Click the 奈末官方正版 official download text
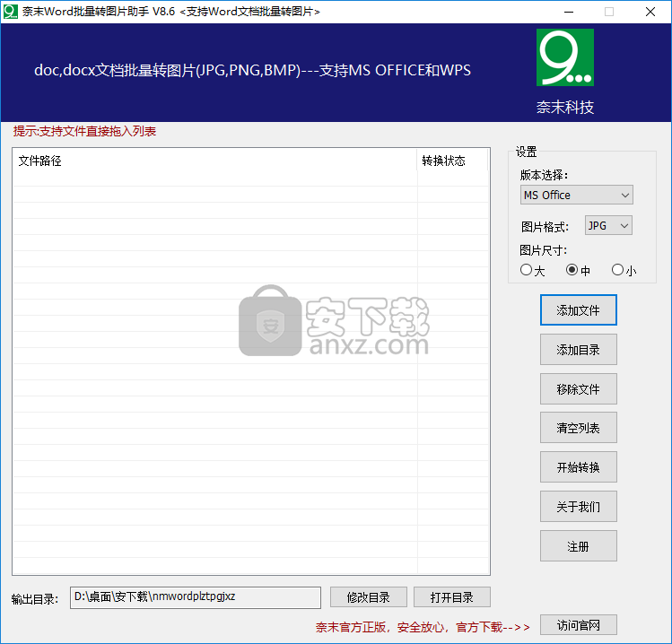 pos(423,627)
